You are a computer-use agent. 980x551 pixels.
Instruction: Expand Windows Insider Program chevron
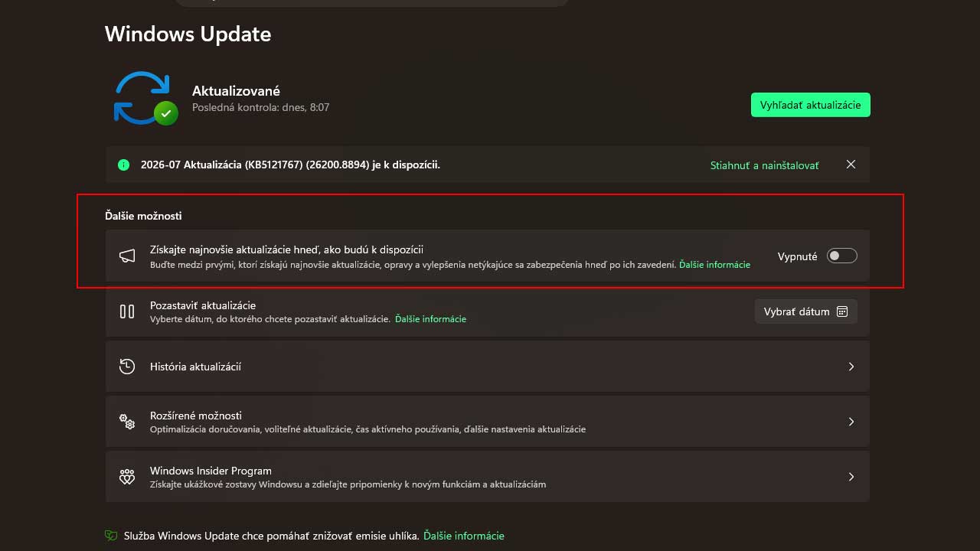tap(851, 477)
